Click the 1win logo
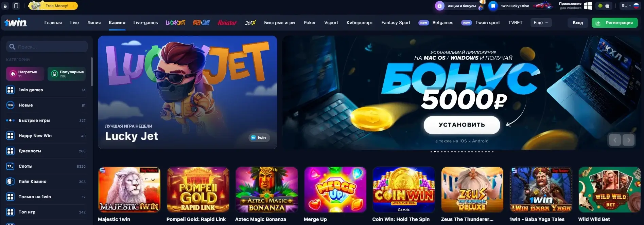The image size is (644, 225). click(16, 23)
